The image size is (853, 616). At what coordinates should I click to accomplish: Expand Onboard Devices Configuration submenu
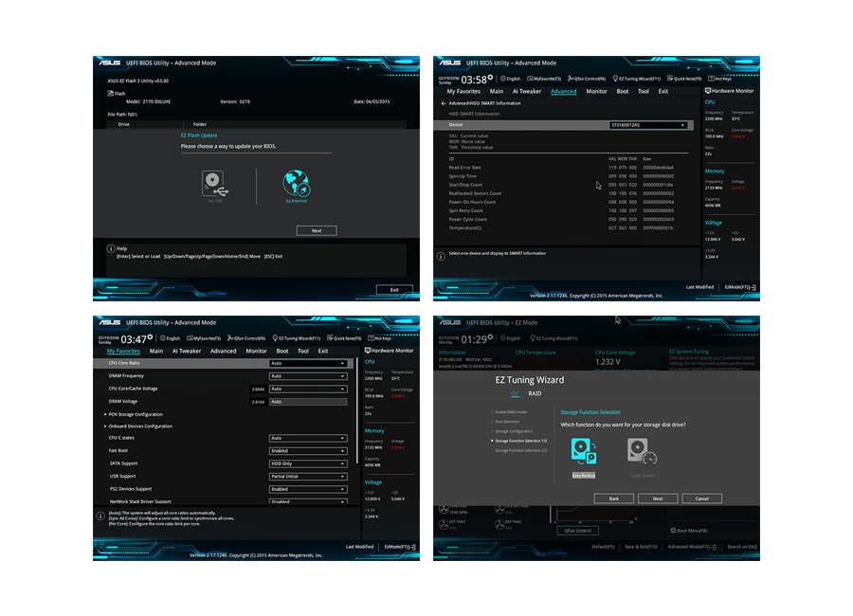140,426
